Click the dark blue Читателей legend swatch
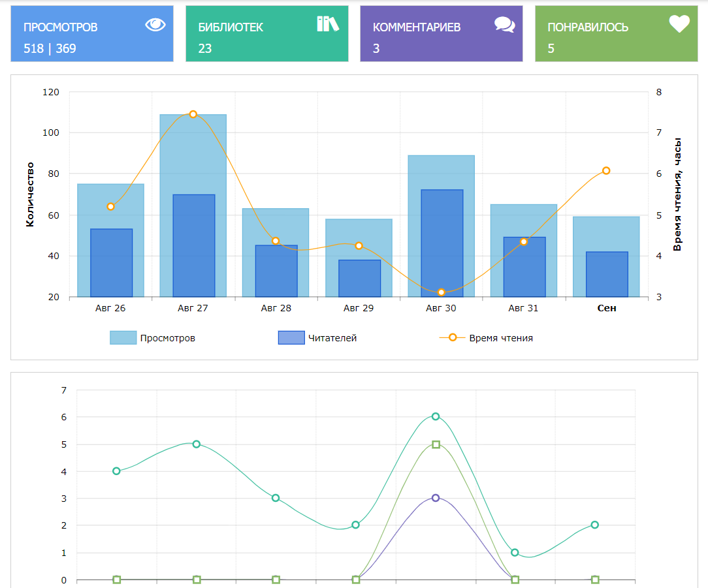Screen dimensions: 708x588 pos(291,337)
